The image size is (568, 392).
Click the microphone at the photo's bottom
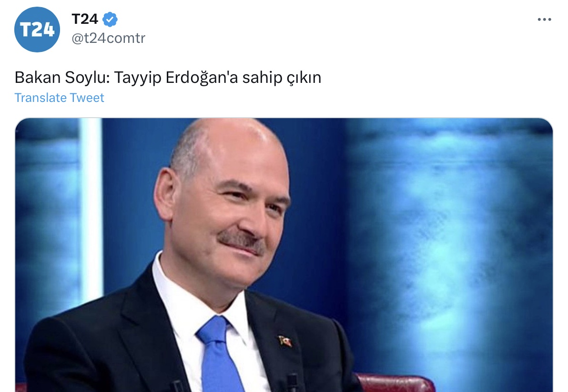pyautogui.click(x=292, y=383)
